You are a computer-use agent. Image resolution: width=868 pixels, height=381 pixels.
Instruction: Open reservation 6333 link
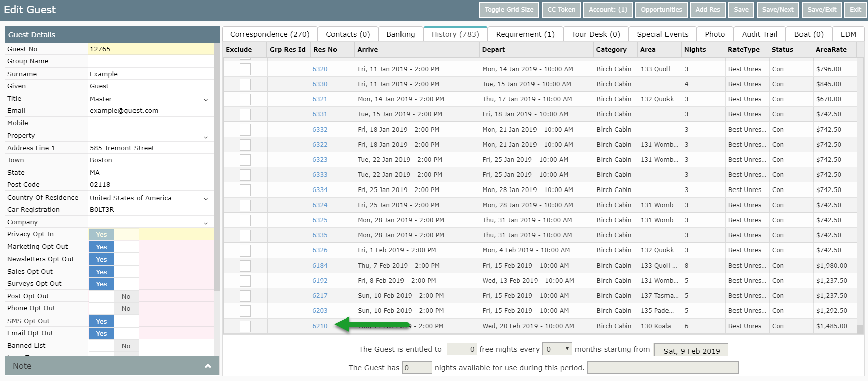[320, 175]
